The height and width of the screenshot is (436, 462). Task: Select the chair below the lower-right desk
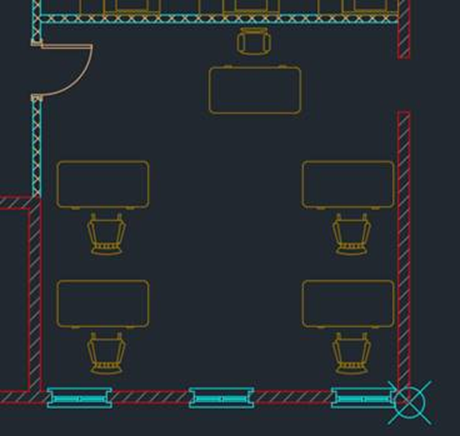coord(352,354)
